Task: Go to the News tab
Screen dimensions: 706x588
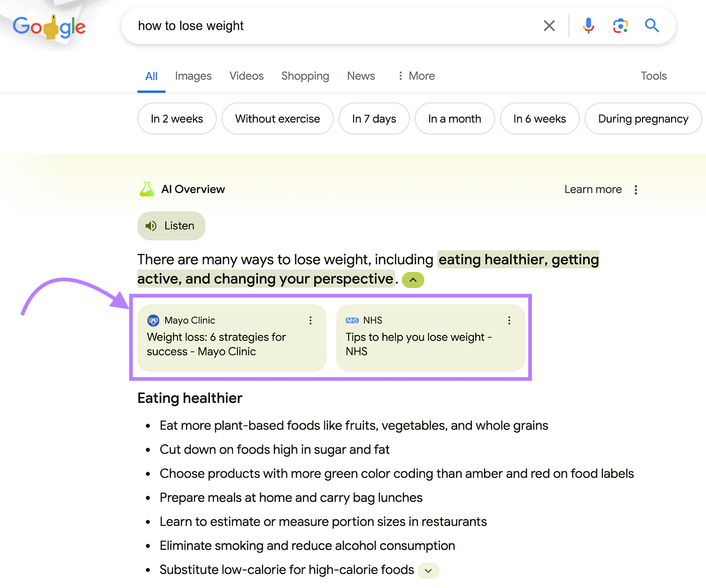Action: click(x=361, y=76)
